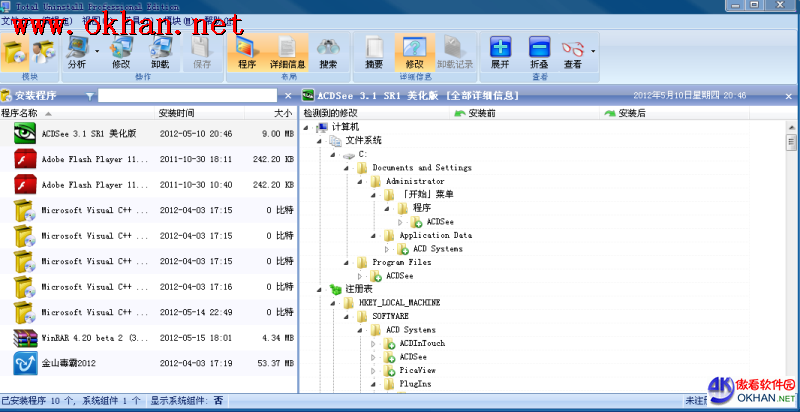Screen dimensions: 800x412
Task: Open the 卸载记录 uninstall log
Action: [455, 53]
